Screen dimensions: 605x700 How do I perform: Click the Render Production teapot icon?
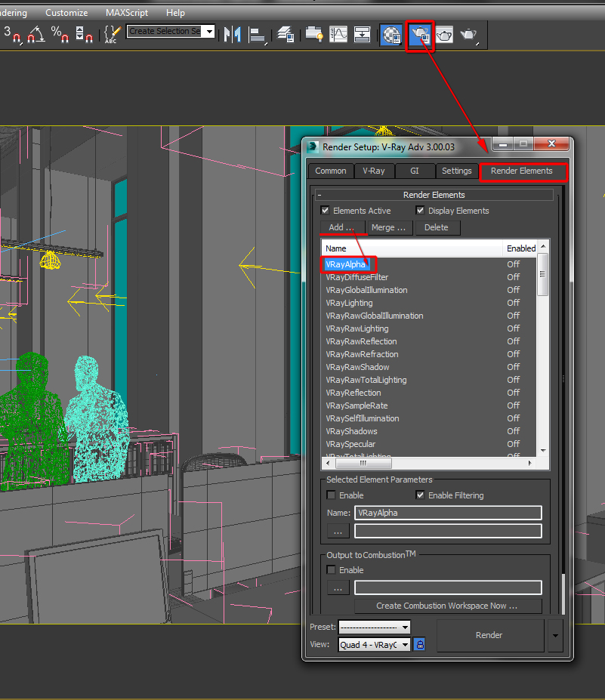tap(469, 35)
